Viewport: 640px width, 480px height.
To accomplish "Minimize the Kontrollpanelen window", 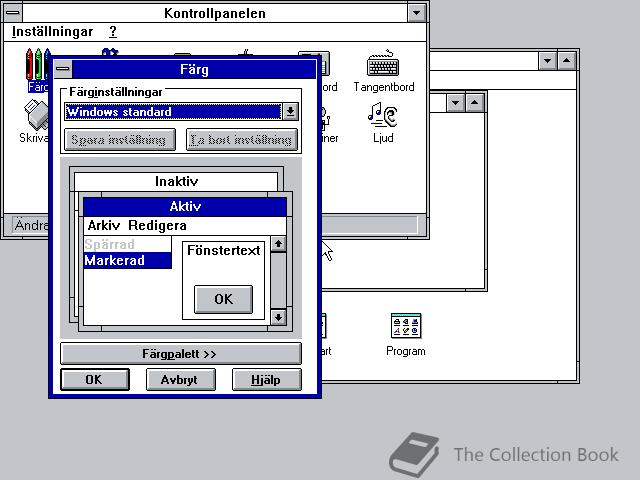I will (x=416, y=13).
